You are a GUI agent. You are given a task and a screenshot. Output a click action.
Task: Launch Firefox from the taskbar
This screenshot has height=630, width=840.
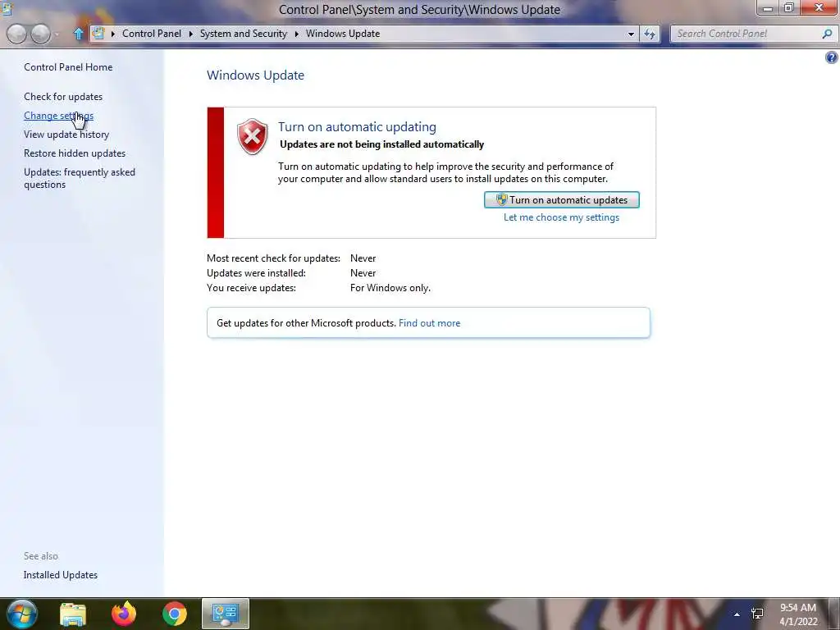(x=124, y=614)
